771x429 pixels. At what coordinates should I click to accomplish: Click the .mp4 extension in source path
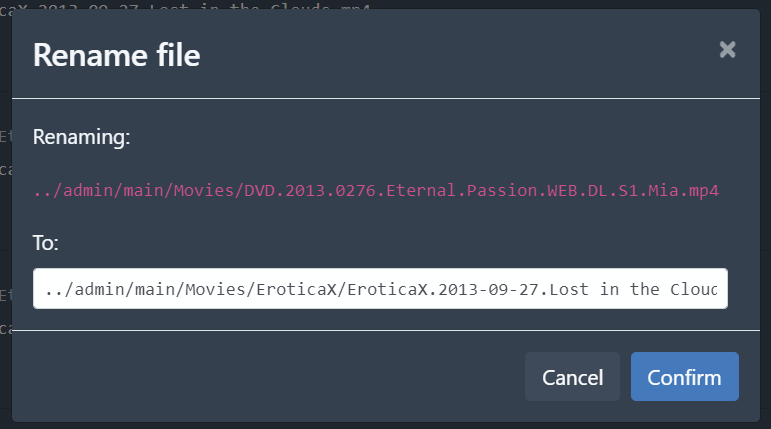[703, 190]
